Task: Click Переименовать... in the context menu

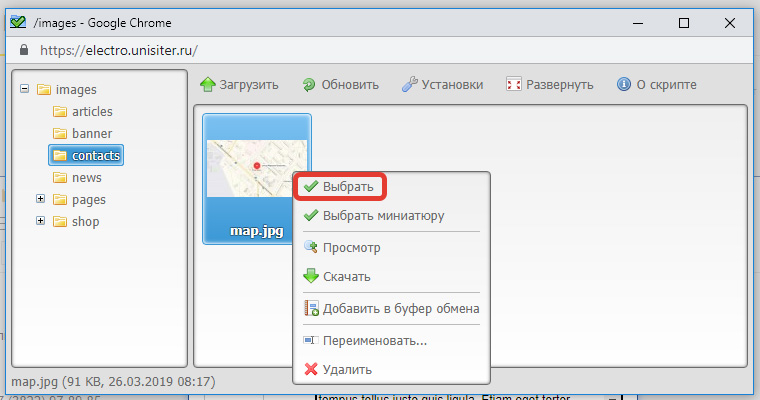Action: click(x=374, y=340)
